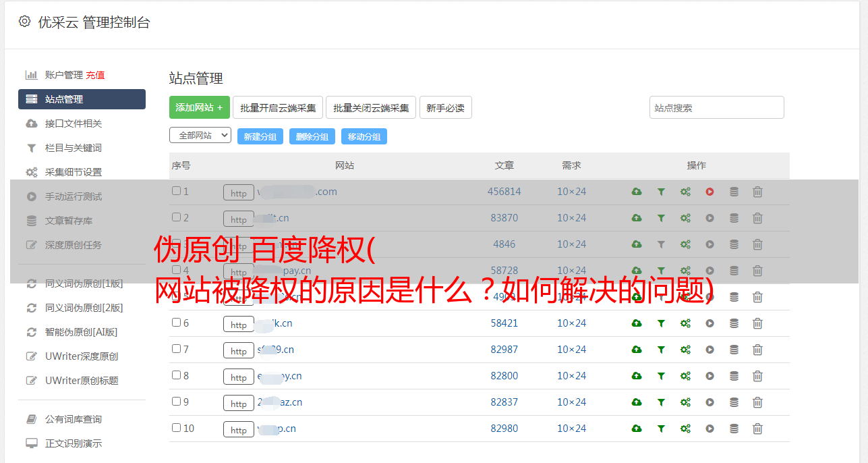Open 账户管理 in sidebar
This screenshot has height=463, width=868.
pos(64,75)
